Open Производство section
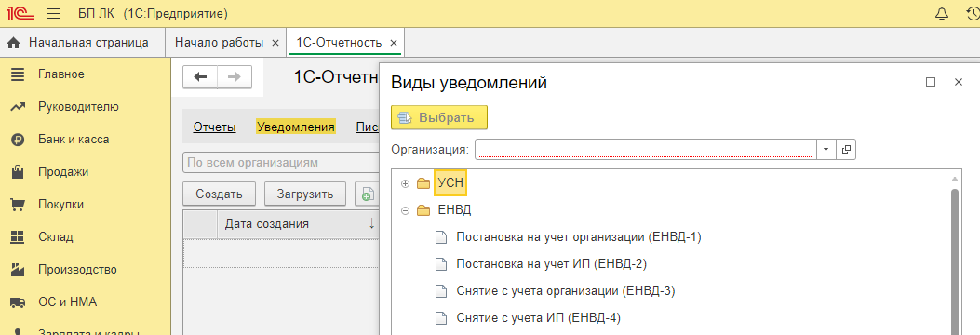 pyautogui.click(x=77, y=269)
